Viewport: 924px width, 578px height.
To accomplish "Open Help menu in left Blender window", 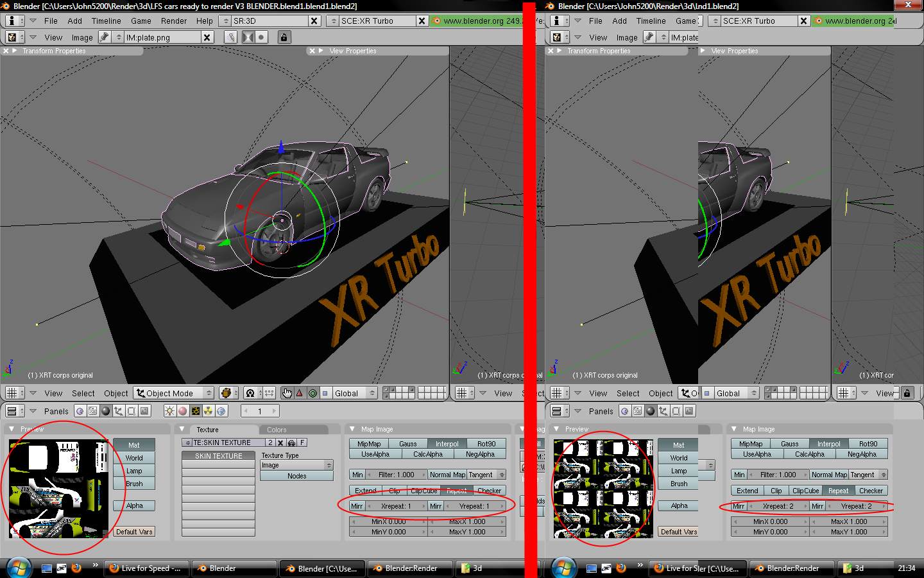I will tap(204, 21).
